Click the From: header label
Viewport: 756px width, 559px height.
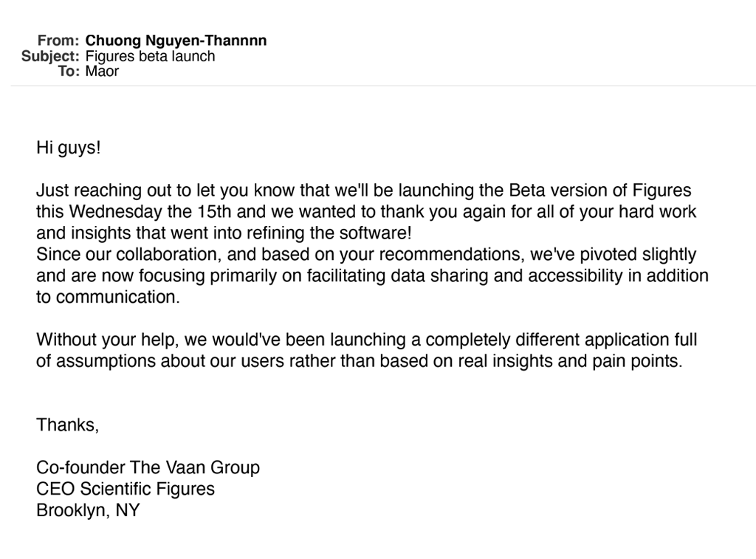(58, 41)
